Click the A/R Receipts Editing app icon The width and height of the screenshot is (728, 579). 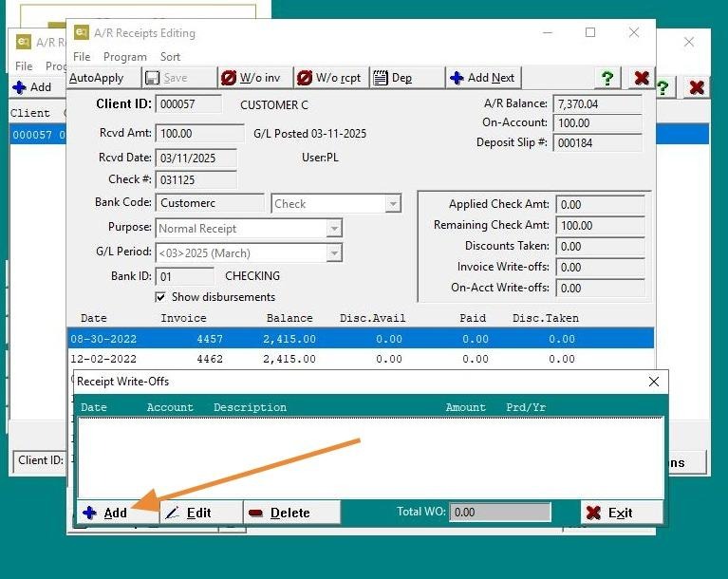[82, 32]
